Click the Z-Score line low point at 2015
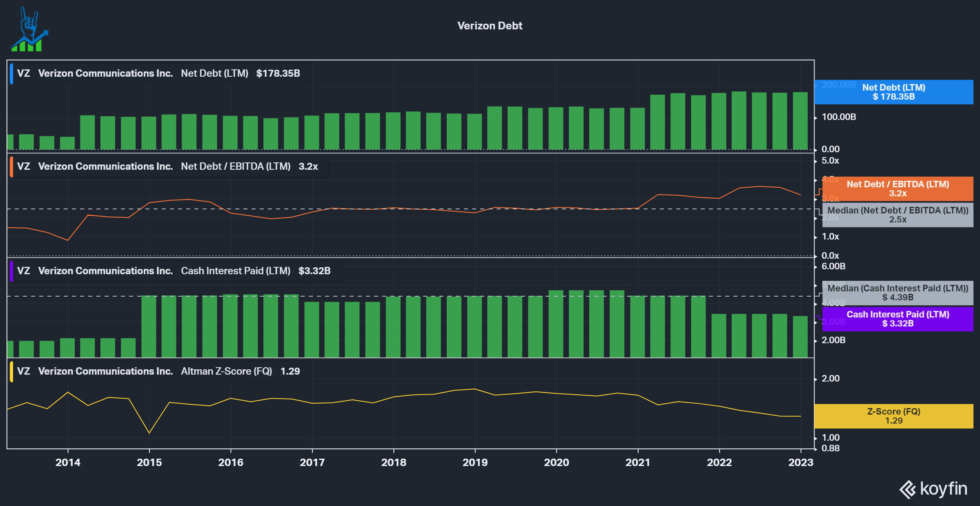Screen dimensions: 980x506 click(x=149, y=433)
